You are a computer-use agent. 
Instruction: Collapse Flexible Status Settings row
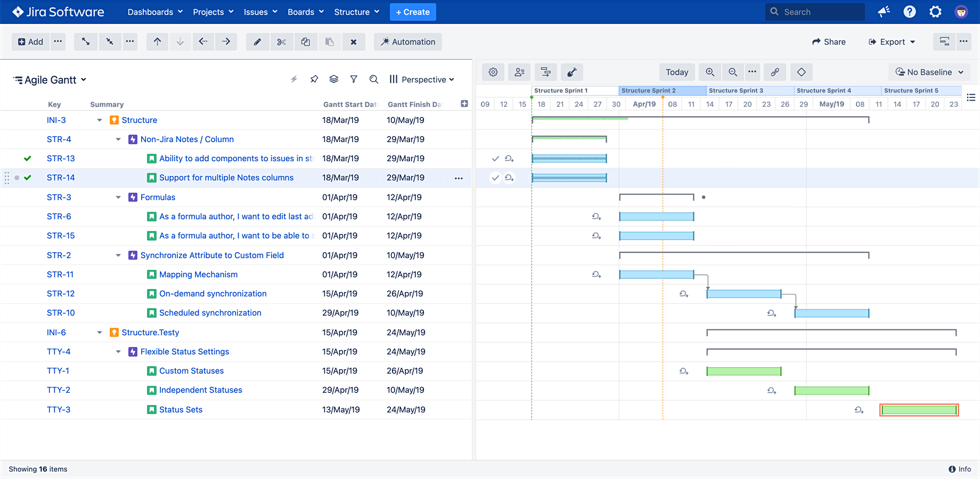point(118,352)
